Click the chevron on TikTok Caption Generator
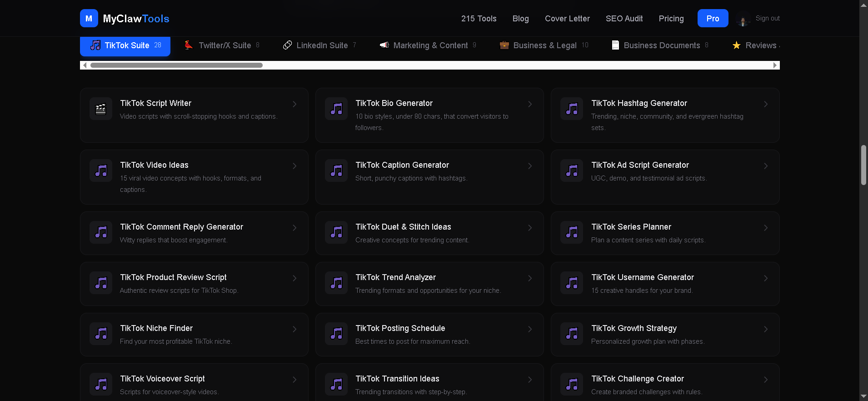The height and width of the screenshot is (401, 868). [x=530, y=166]
